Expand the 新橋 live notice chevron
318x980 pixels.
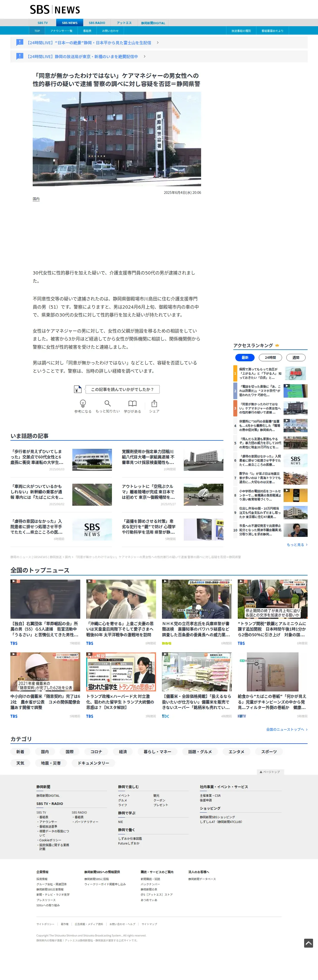pos(144,56)
